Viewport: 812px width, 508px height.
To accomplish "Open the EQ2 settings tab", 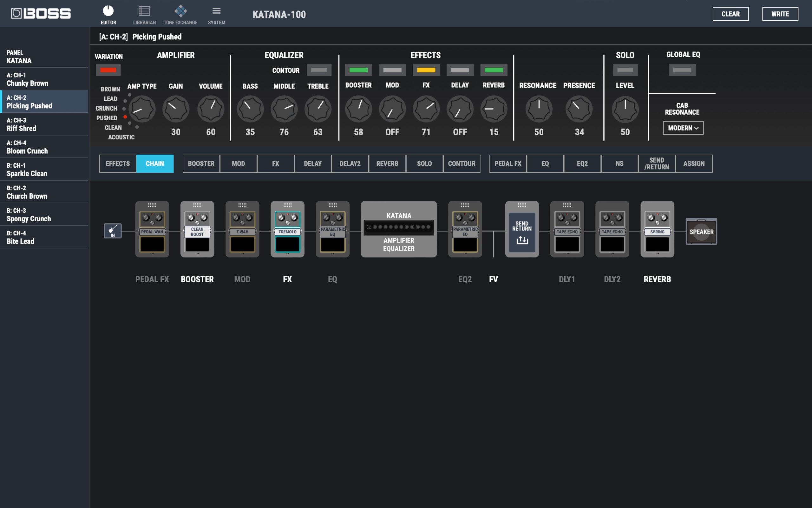I will pyautogui.click(x=582, y=164).
